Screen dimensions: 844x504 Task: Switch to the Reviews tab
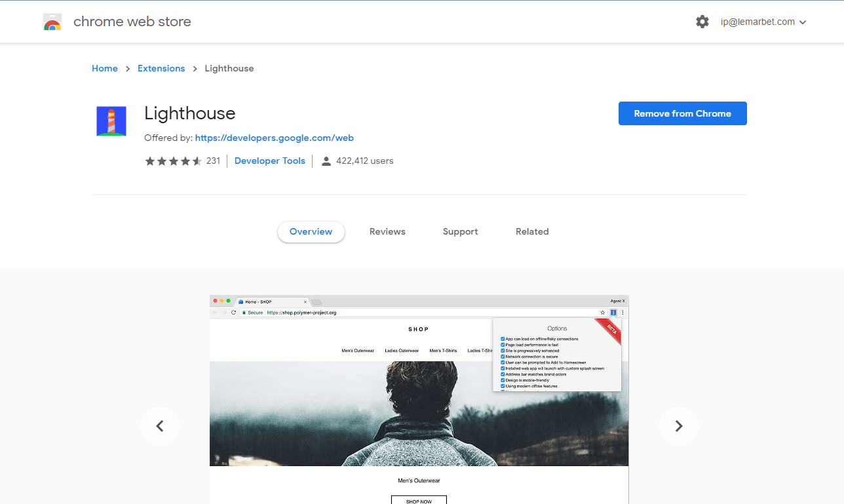[387, 231]
